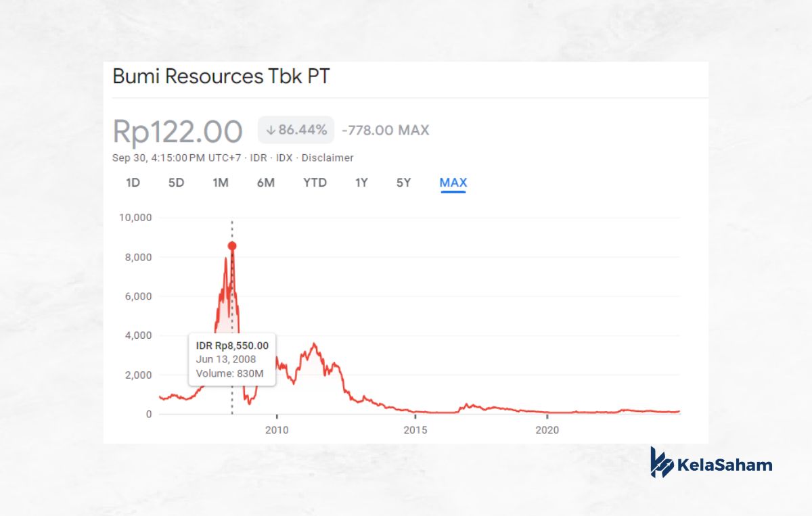Screen dimensions: 812x516
Task: Click the 2010 x-axis label
Action: [277, 430]
